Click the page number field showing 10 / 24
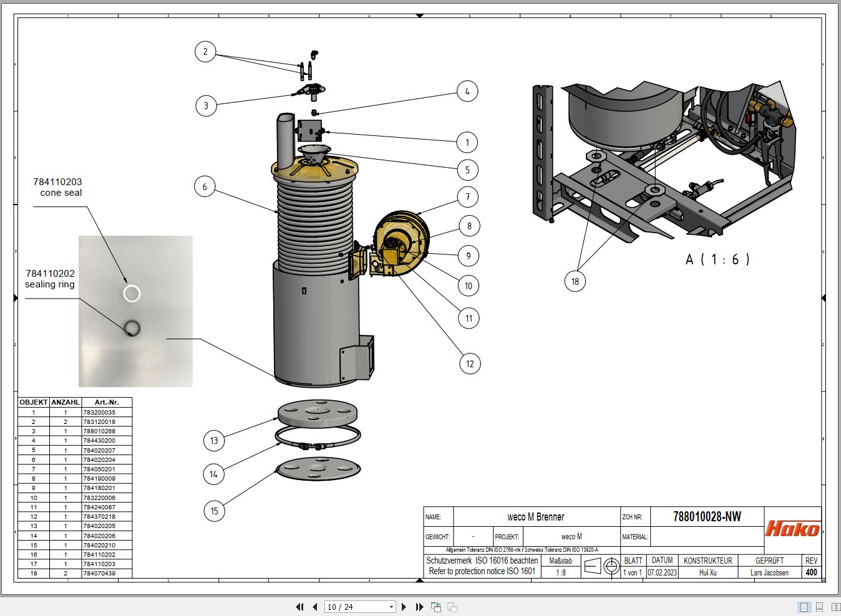The height and width of the screenshot is (616, 841). coord(356,607)
